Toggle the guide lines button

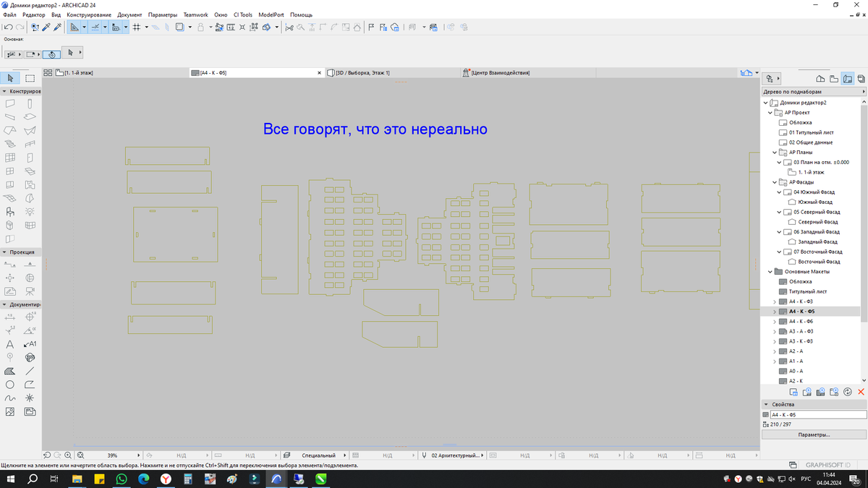[x=75, y=27]
